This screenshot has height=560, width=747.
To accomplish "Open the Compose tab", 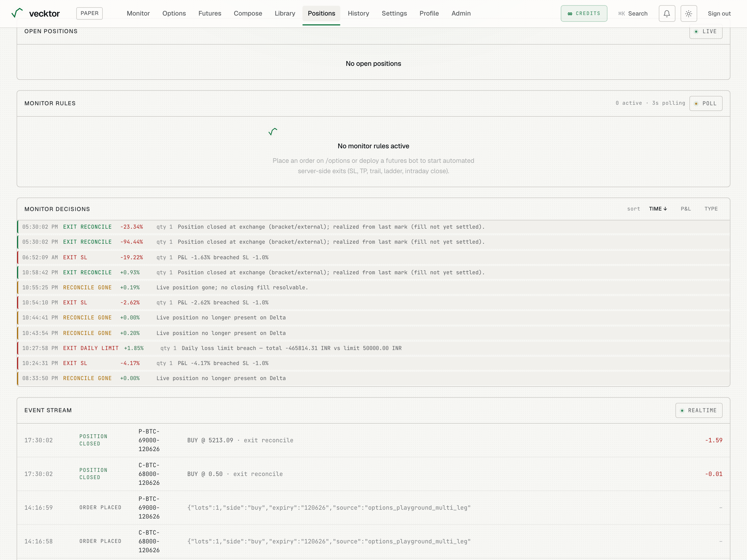I will [248, 13].
